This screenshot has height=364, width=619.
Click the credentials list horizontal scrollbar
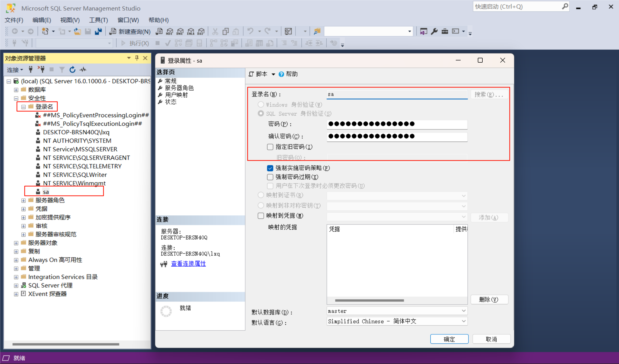point(369,300)
